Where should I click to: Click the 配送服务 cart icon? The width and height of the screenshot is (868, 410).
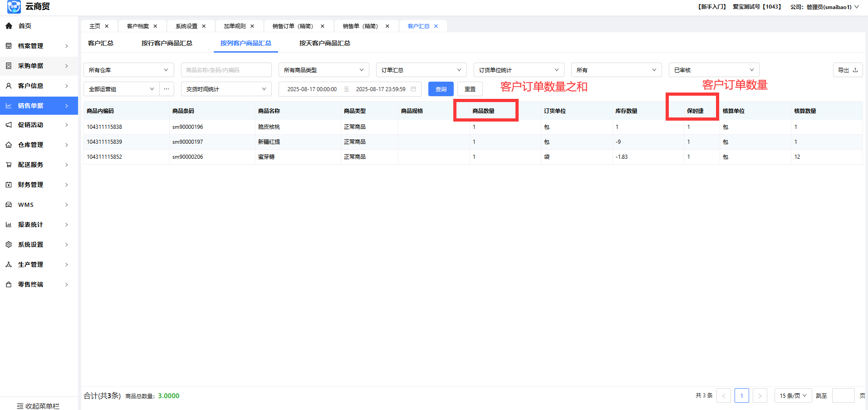point(9,165)
